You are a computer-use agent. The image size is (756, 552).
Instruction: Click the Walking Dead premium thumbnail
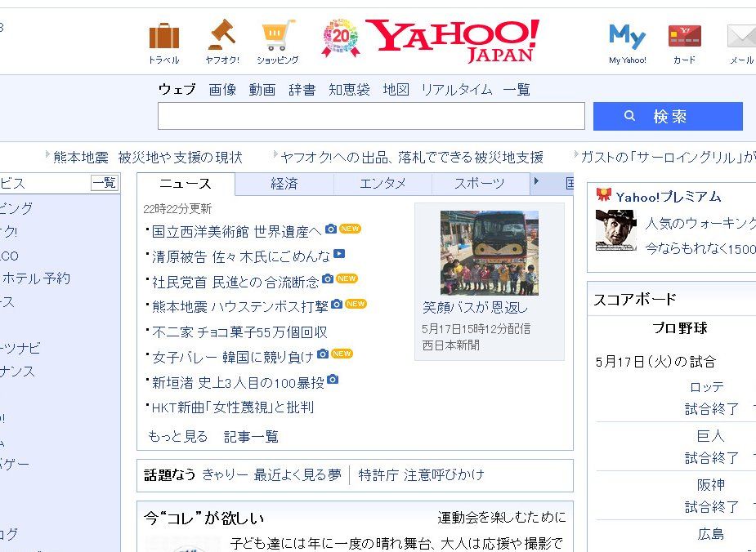coord(616,230)
